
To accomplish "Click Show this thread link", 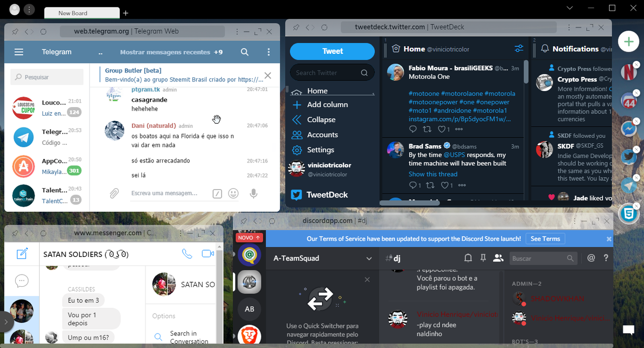I will (x=433, y=174).
